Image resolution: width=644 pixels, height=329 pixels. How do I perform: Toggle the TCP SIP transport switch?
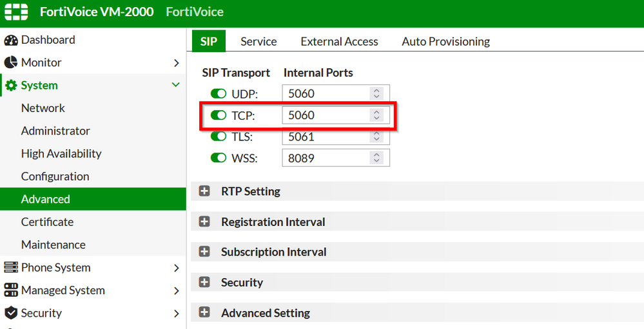click(x=219, y=116)
